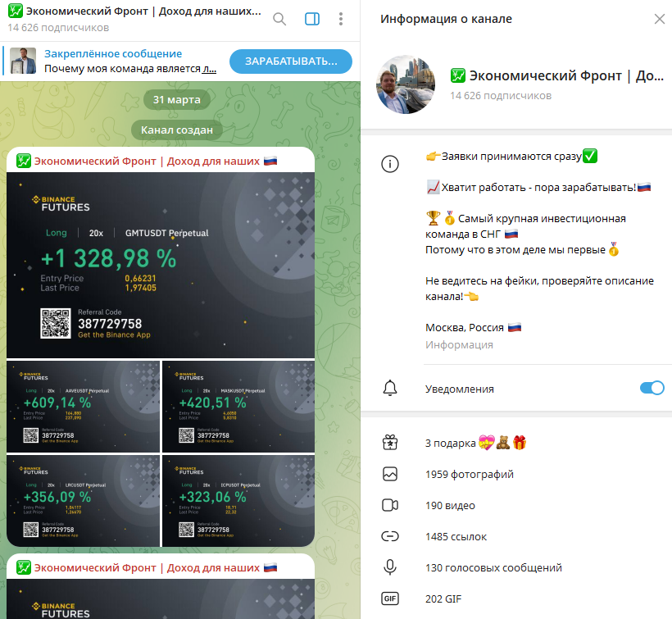Click the ЗАРАБАТЫВАТЬ pinned button

[x=290, y=61]
